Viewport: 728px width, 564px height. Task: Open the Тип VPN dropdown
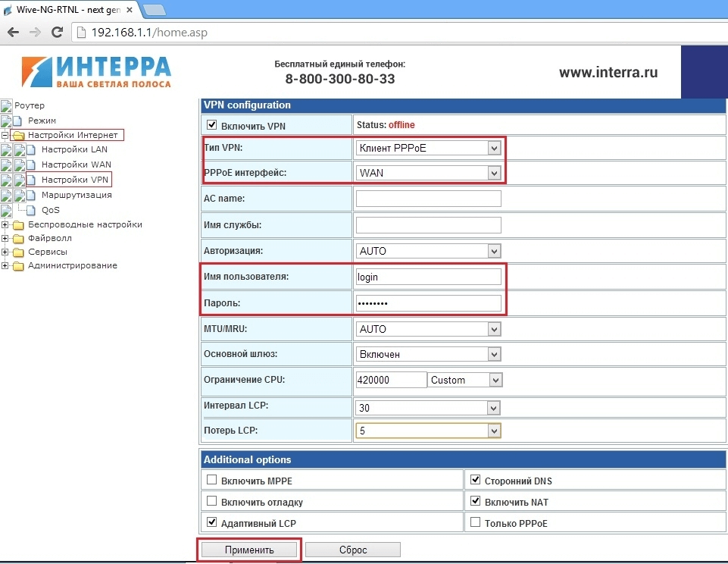coord(428,149)
